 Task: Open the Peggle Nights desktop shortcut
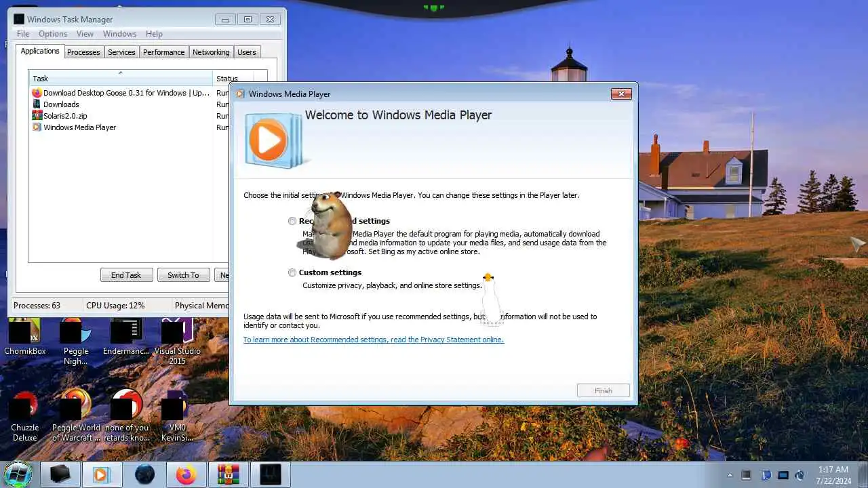76,342
